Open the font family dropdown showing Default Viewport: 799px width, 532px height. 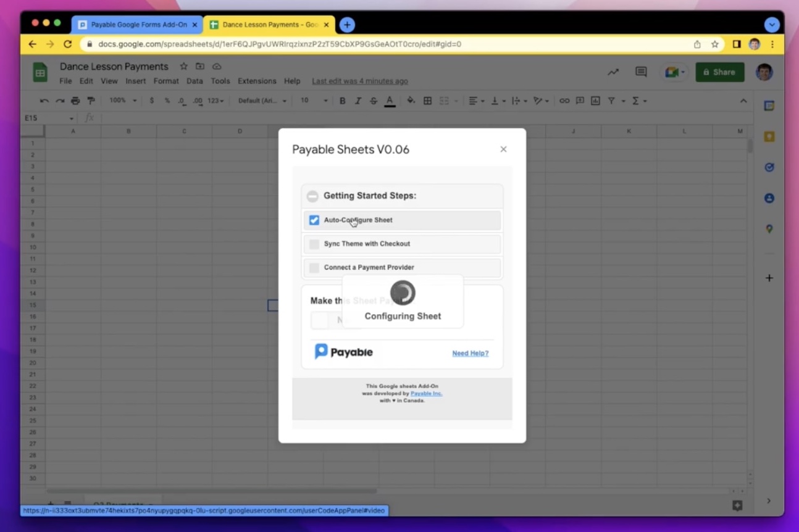coord(262,100)
